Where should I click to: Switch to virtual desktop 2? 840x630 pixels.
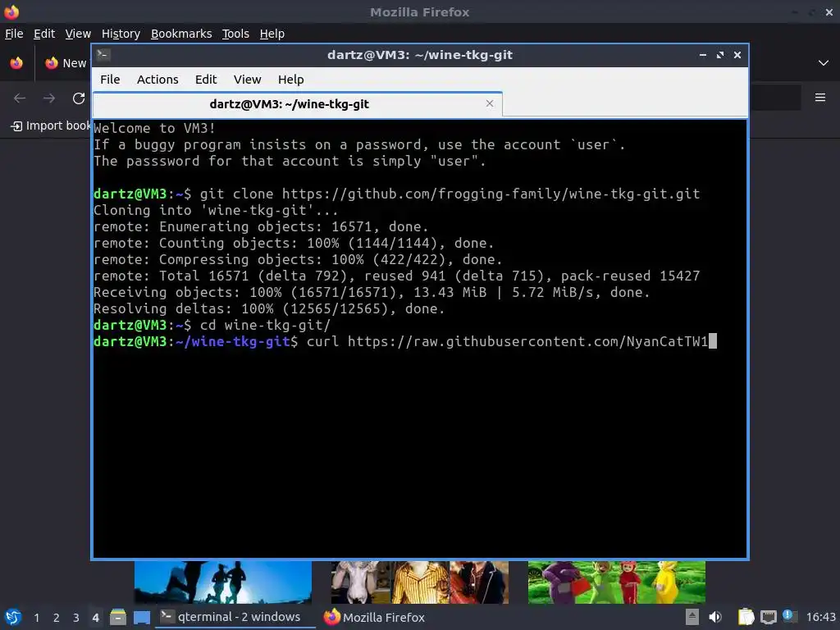[57, 618]
